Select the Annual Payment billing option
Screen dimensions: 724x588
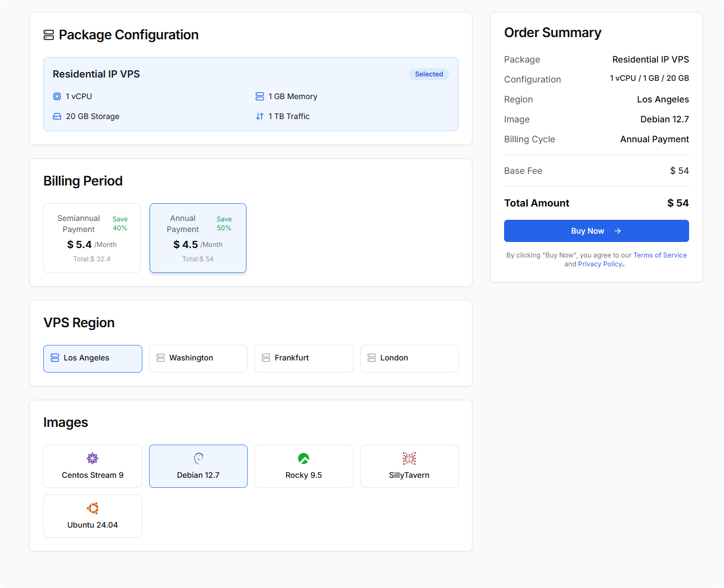pyautogui.click(x=198, y=238)
